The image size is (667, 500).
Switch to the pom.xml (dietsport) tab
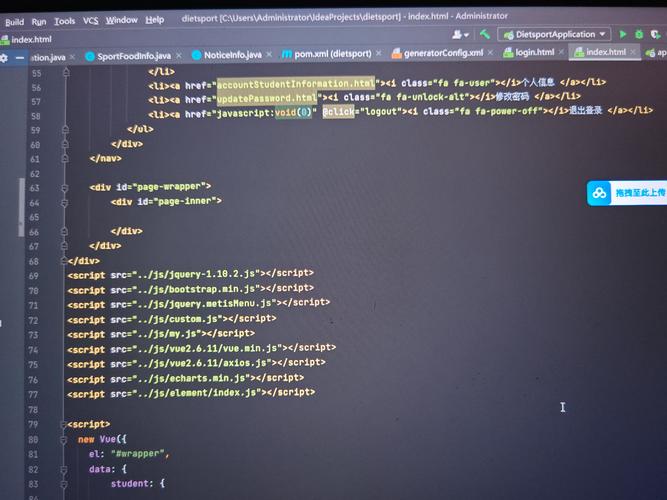[x=333, y=53]
